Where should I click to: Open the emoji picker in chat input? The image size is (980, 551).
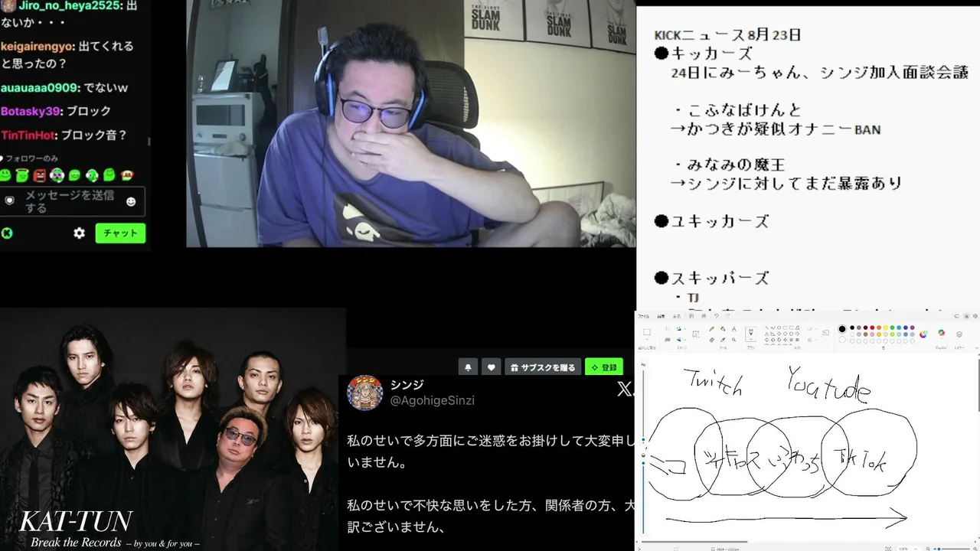pyautogui.click(x=131, y=201)
